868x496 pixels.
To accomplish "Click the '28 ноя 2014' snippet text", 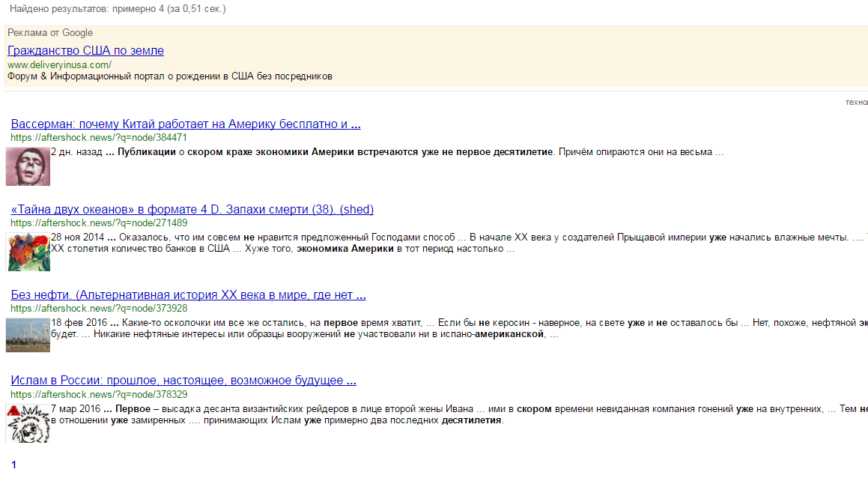I will [77, 237].
